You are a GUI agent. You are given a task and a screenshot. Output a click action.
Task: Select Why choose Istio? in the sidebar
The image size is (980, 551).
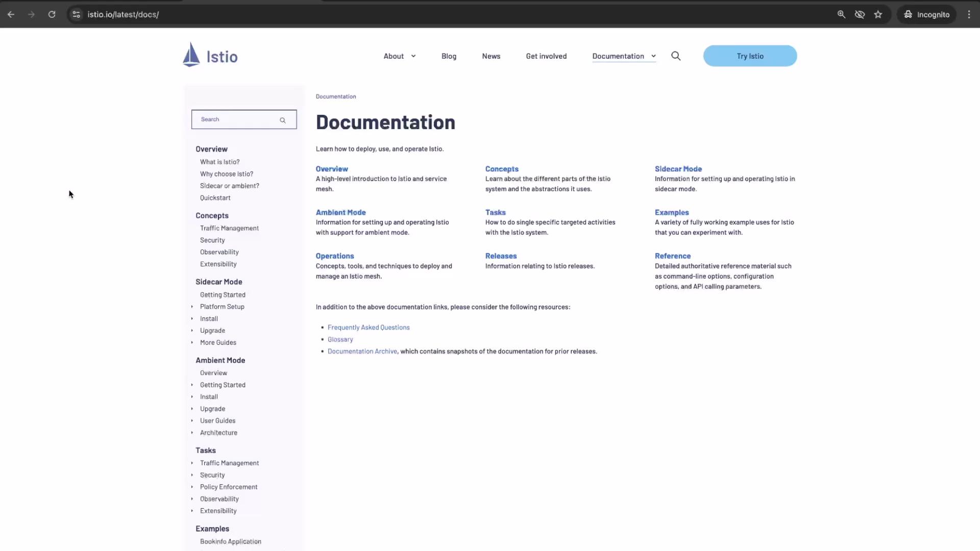[x=227, y=174]
